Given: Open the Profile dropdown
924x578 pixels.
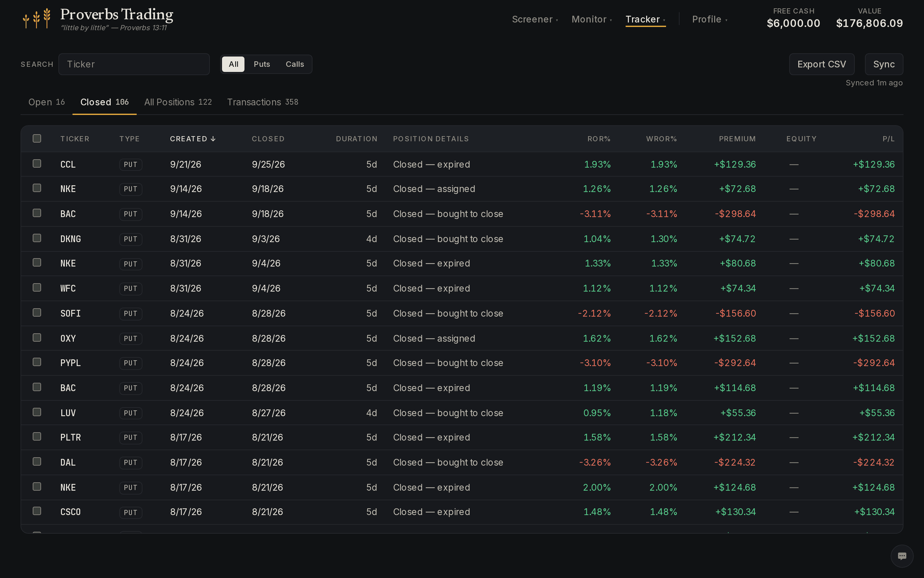Looking at the screenshot, I should pyautogui.click(x=710, y=19).
